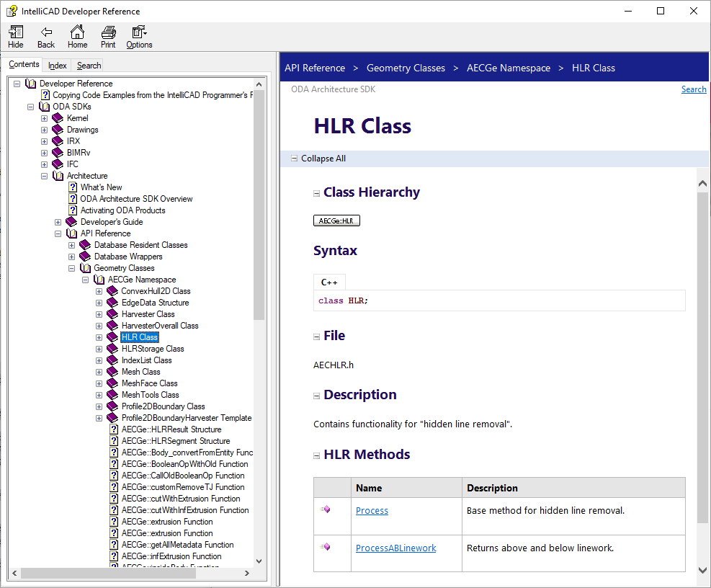Open AECGe Namespace breadcrumb link
Image resolution: width=711 pixels, height=588 pixels.
[x=509, y=68]
